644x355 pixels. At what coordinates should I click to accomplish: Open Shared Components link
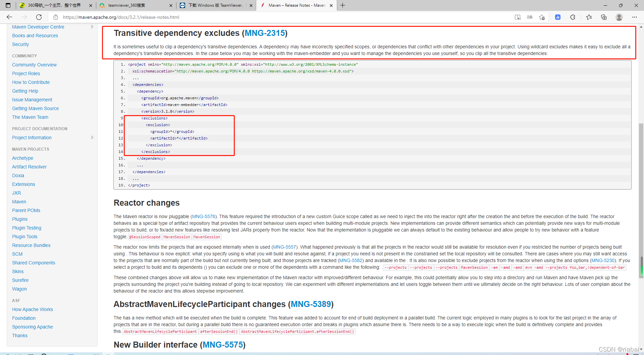34,263
